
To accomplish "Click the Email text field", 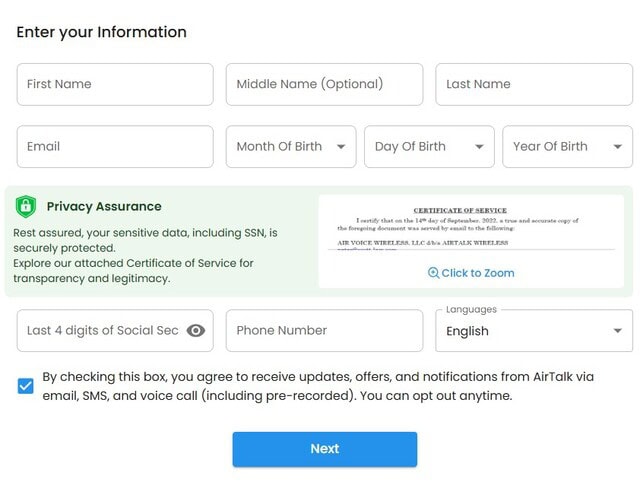I will [x=115, y=147].
